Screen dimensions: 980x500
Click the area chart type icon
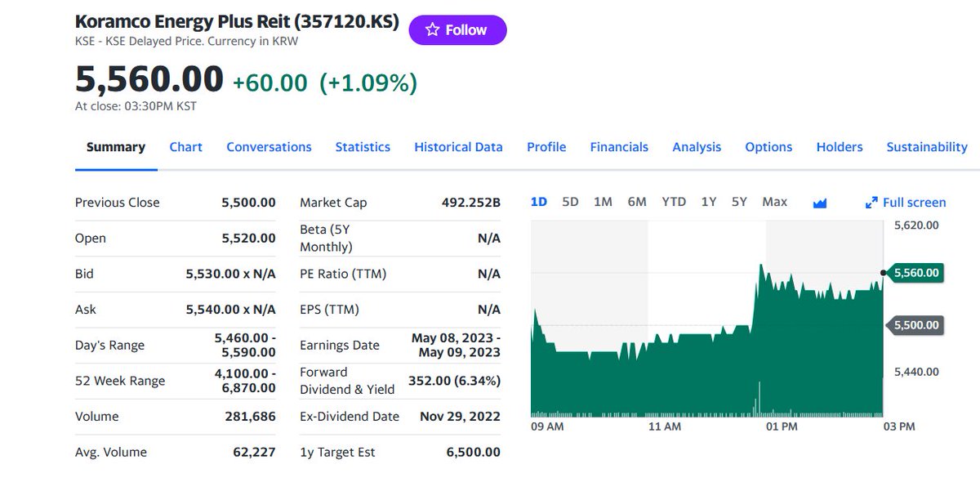[x=820, y=203]
